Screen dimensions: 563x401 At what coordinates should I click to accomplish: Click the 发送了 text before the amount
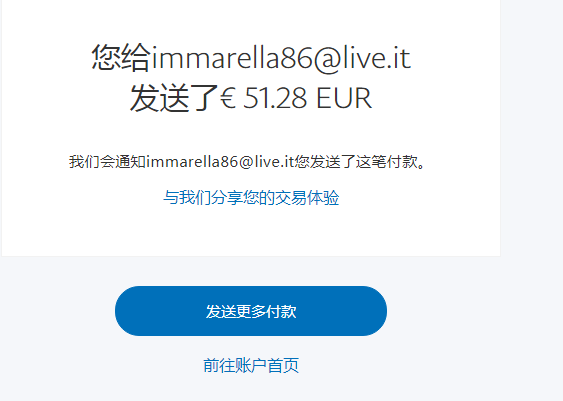tap(174, 98)
